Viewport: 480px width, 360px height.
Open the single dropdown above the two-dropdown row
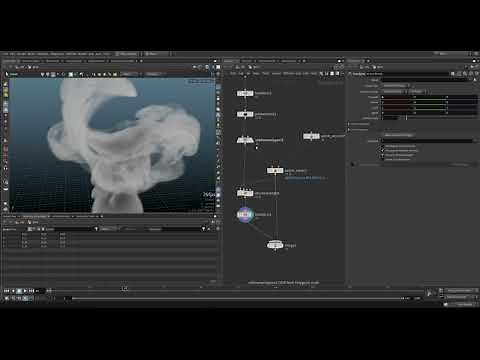pyautogui.click(x=396, y=86)
